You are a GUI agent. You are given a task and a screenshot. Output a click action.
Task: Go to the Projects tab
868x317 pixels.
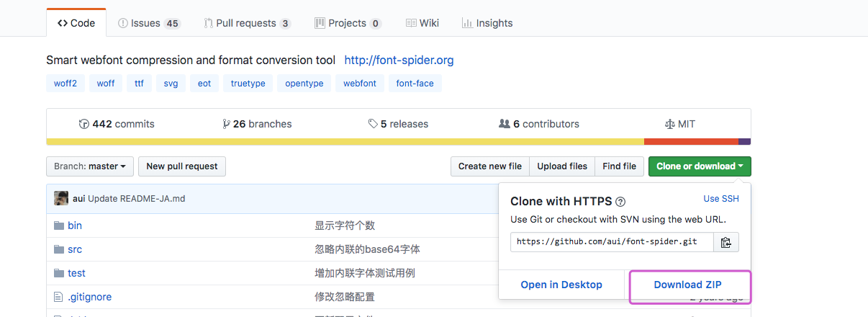tap(348, 23)
